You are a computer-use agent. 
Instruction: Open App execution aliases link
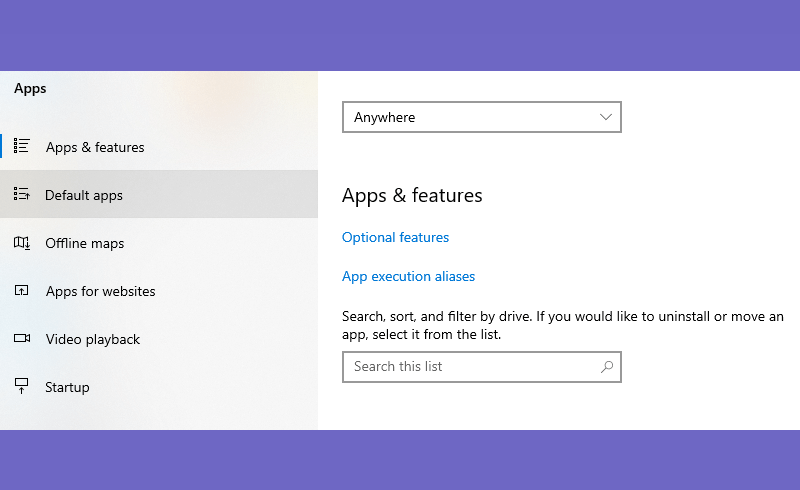(x=408, y=277)
